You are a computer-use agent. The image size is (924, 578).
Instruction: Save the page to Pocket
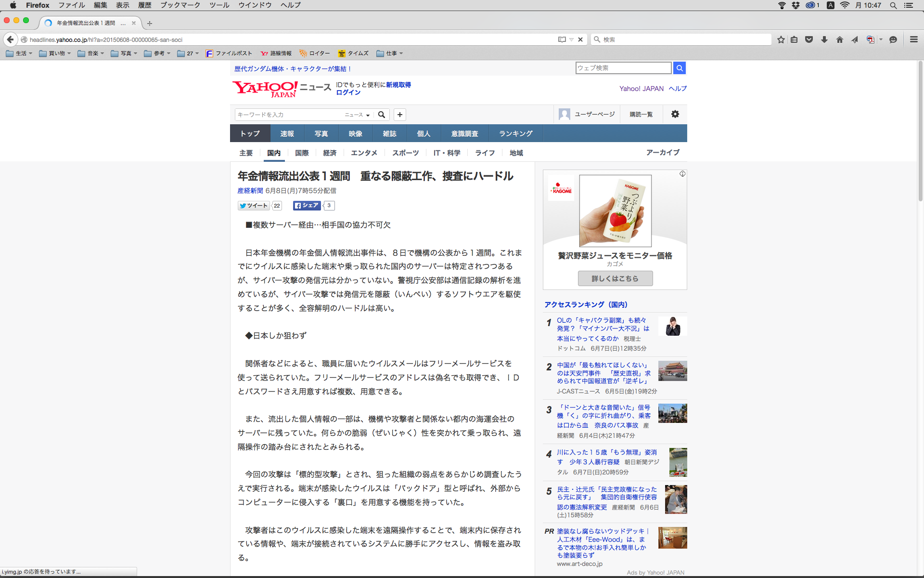(809, 39)
